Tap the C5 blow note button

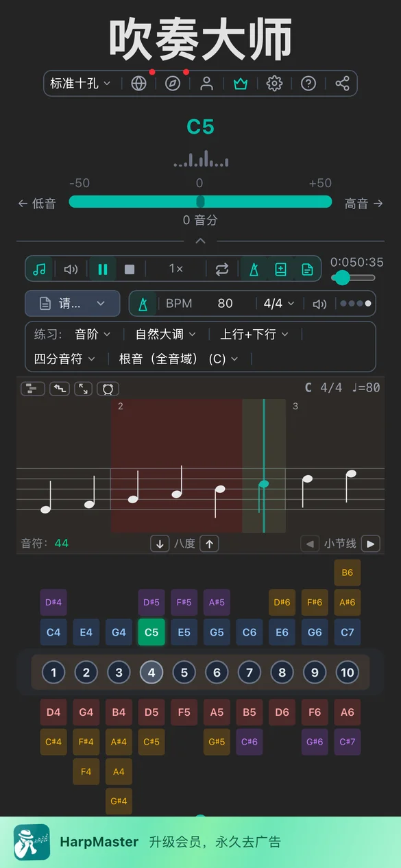tap(151, 632)
